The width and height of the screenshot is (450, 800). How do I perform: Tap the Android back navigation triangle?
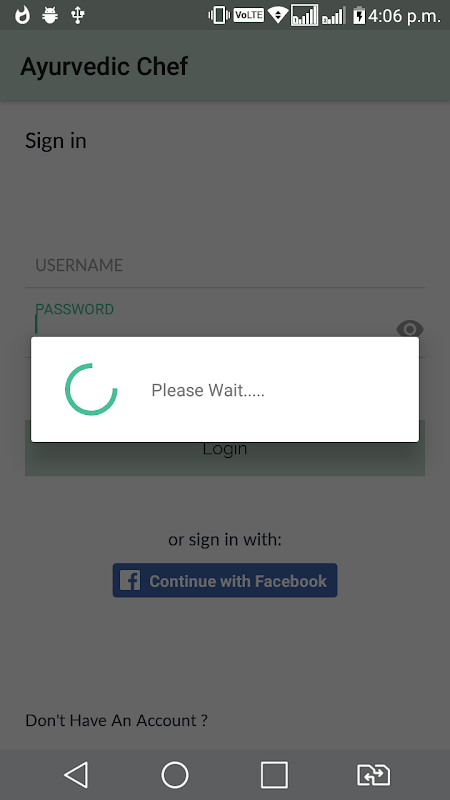pyautogui.click(x=76, y=774)
